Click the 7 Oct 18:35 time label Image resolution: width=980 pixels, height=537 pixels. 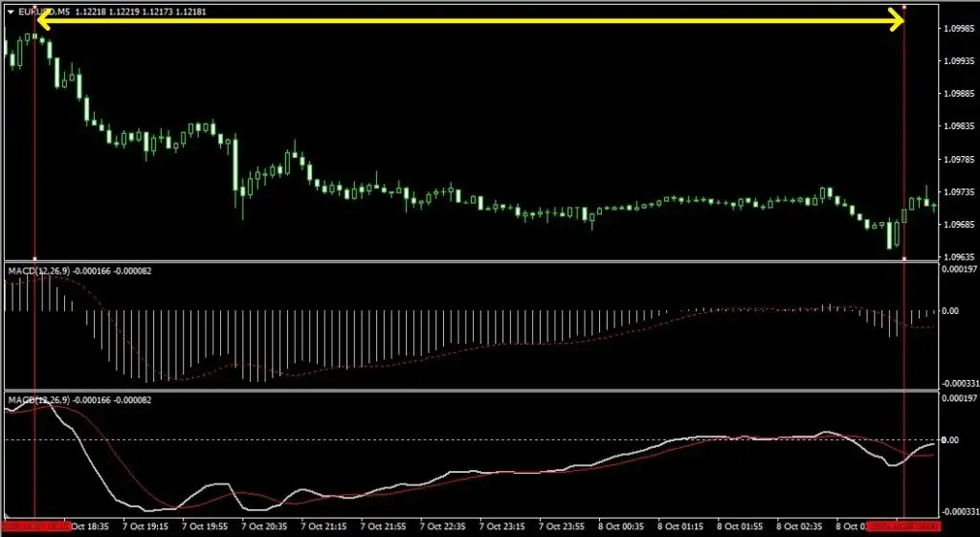86,526
